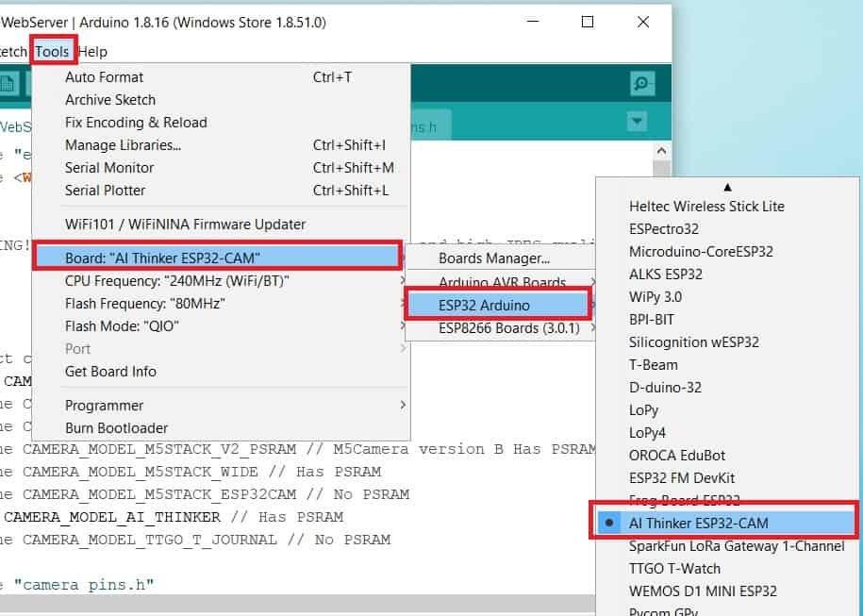This screenshot has height=616, width=863.
Task: Expand Arduino AVR Boards submenu
Action: [x=500, y=282]
